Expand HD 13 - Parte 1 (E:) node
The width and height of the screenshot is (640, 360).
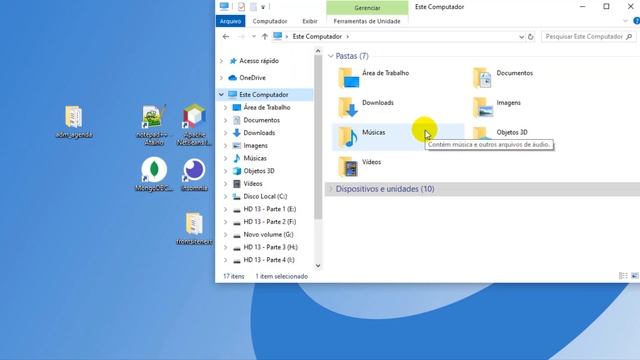[x=226, y=209]
